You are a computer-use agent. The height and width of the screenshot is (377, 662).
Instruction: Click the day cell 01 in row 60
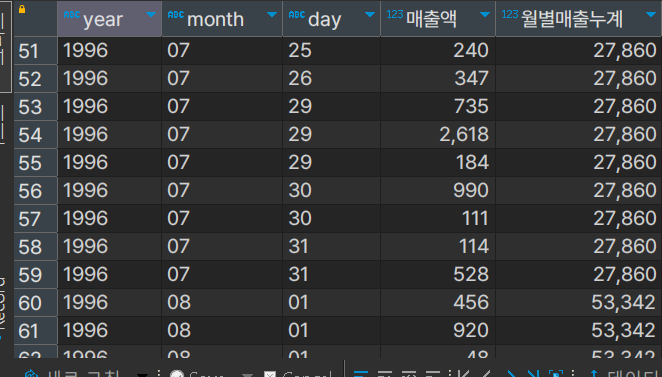tap(331, 303)
